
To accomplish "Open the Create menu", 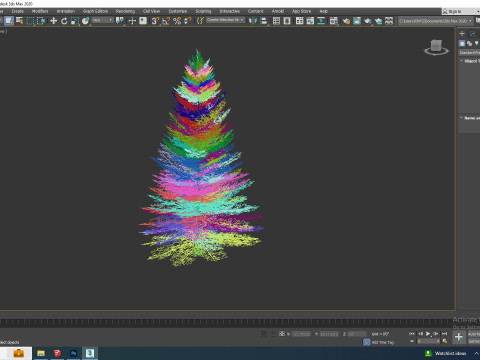I will 18,11.
